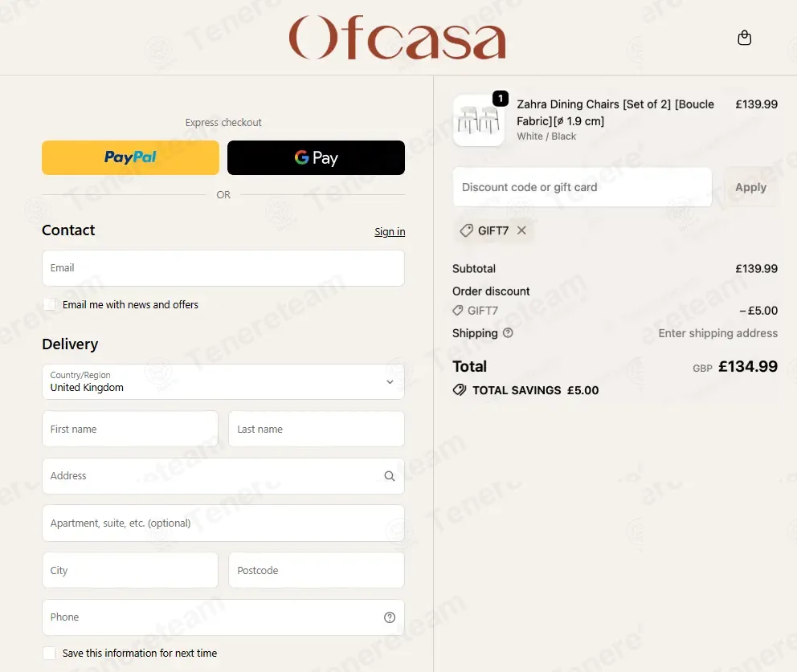The width and height of the screenshot is (797, 672).
Task: Click the address search magnifier icon
Action: tap(390, 476)
